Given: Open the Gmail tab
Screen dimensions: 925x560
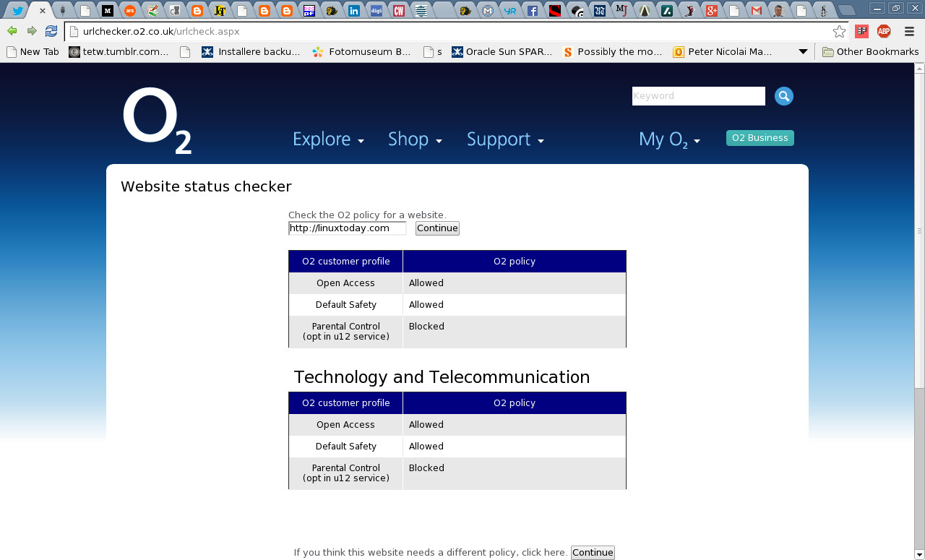Looking at the screenshot, I should click(757, 11).
